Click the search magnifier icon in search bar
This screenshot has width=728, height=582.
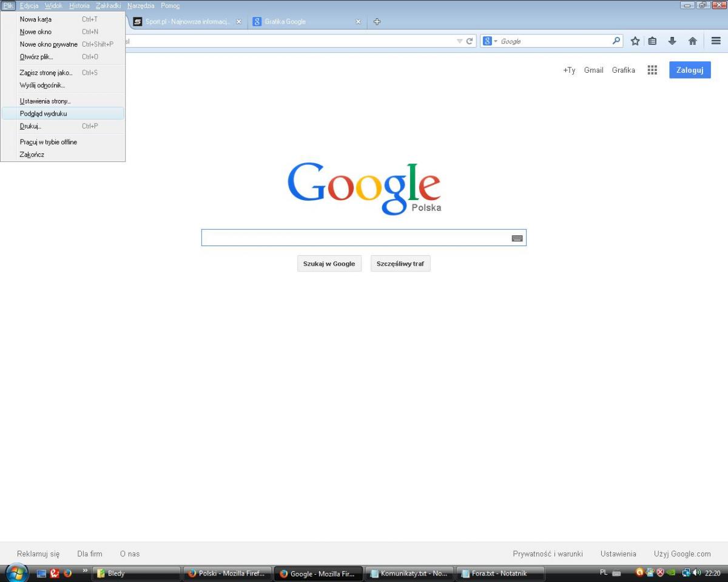(616, 41)
